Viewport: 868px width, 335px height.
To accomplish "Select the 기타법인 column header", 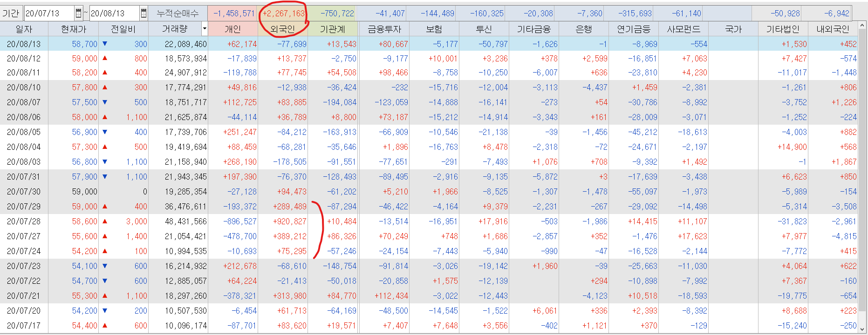I will 783,29.
